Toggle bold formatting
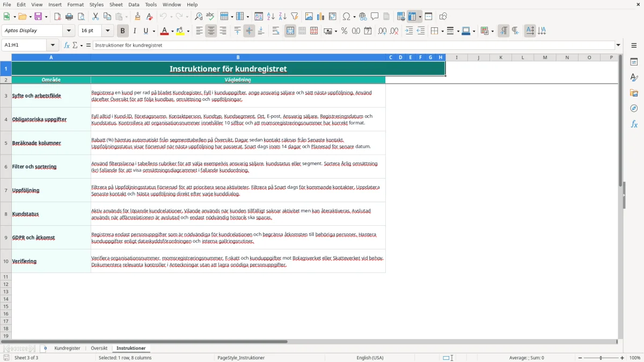Screen dimensions: 644x362 (x=123, y=31)
